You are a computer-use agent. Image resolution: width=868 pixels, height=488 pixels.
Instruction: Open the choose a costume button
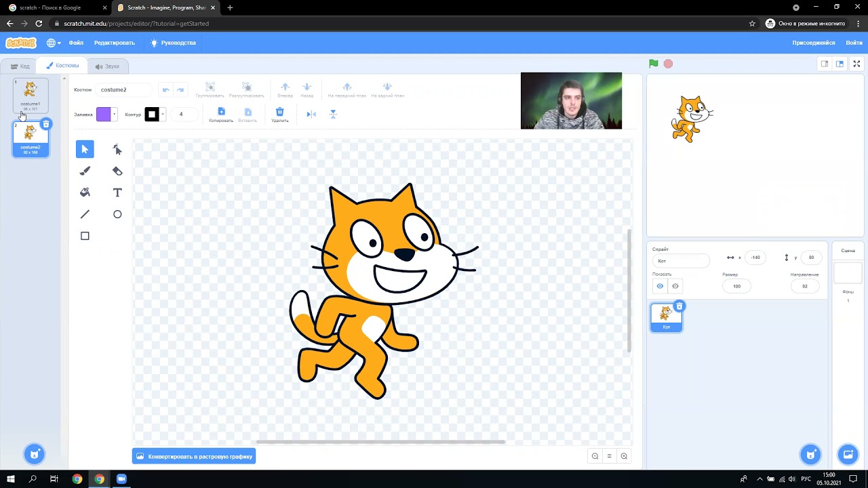[34, 454]
